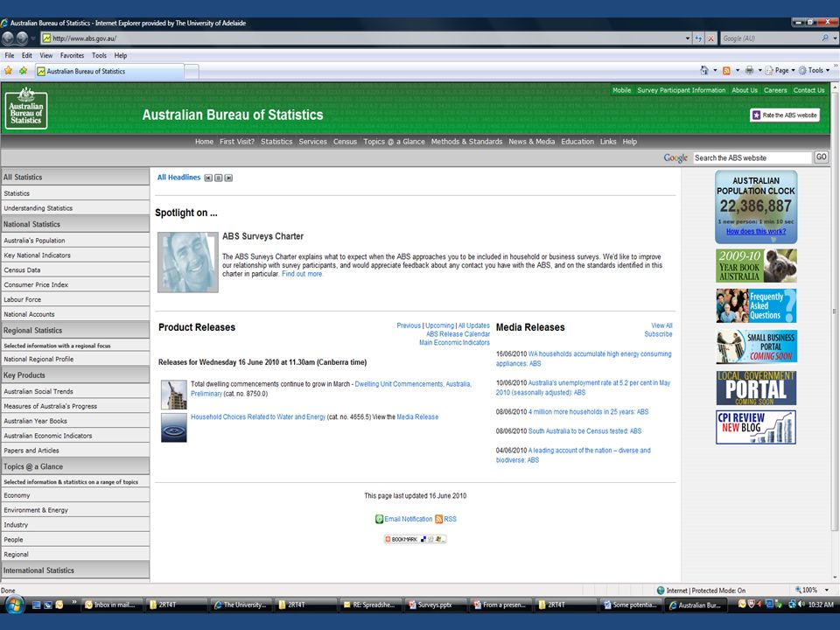Open the Print button dropdown arrow
Image resolution: width=840 pixels, height=630 pixels.
(759, 70)
